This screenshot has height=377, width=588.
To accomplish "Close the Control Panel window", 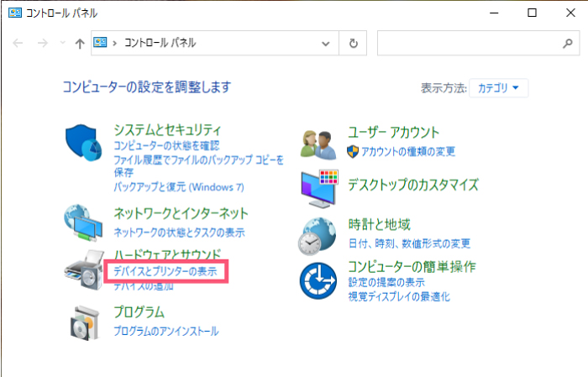I will click(x=570, y=13).
